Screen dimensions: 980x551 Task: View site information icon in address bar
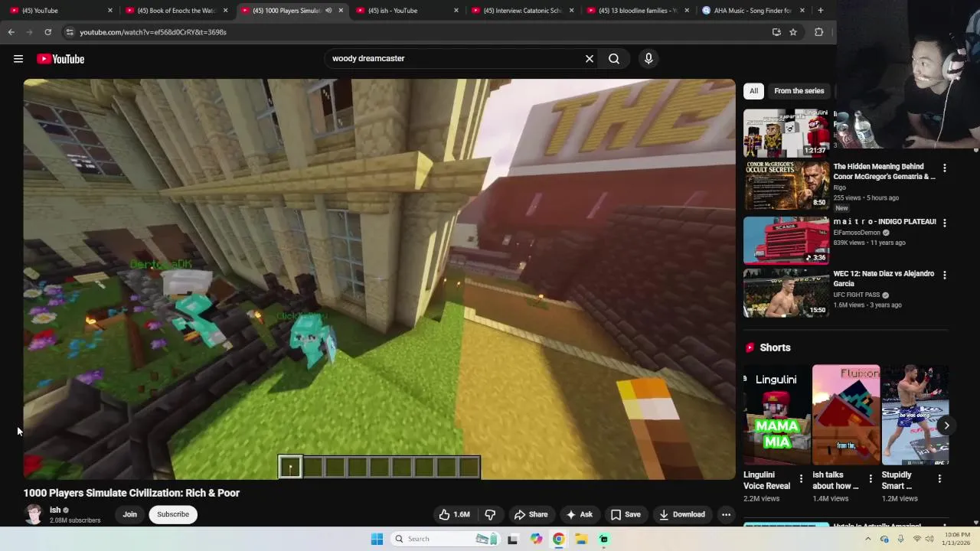[70, 32]
